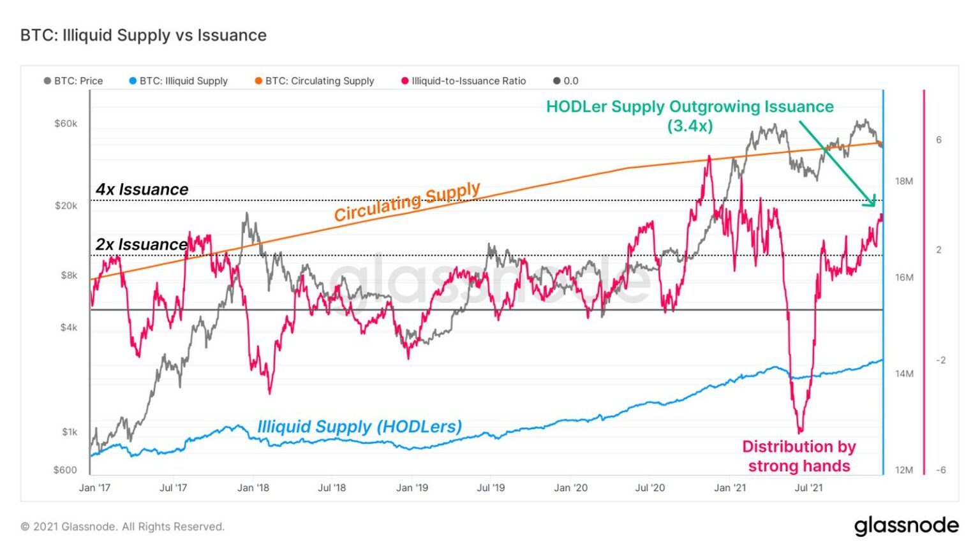This screenshot has height=551, width=980.
Task: Click the 4x Issuance dotted line label
Action: pos(142,189)
